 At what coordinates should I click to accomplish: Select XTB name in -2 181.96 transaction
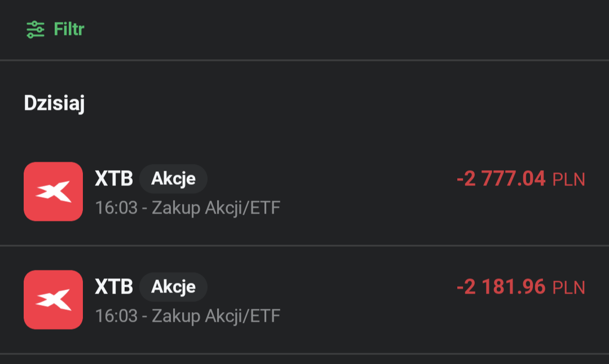tap(113, 287)
